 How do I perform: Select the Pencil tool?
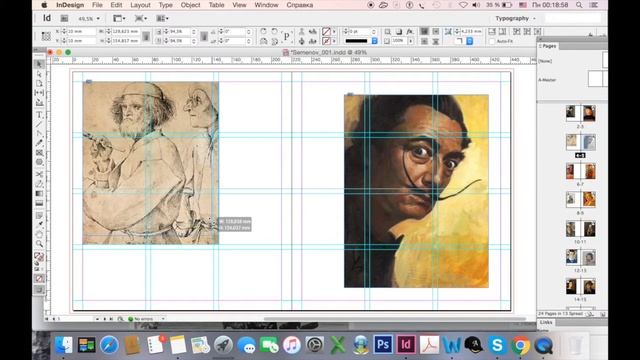click(39, 143)
